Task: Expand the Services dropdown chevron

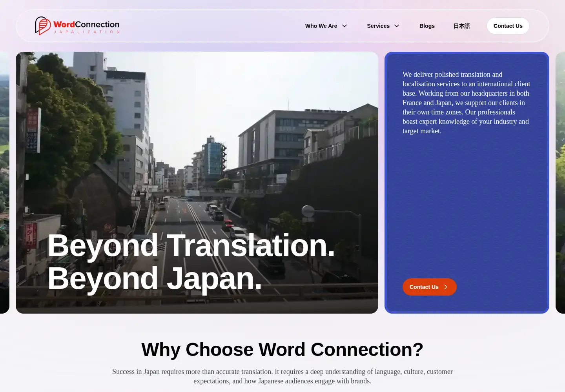Action: pos(397,26)
